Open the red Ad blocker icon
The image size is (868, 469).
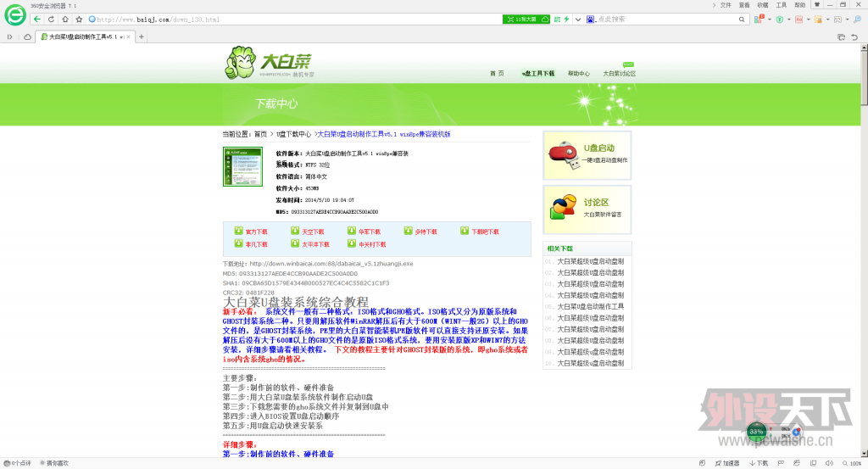[x=798, y=20]
